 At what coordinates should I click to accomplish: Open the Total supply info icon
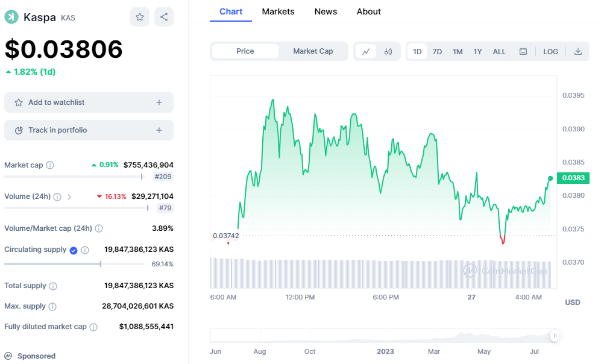(53, 286)
